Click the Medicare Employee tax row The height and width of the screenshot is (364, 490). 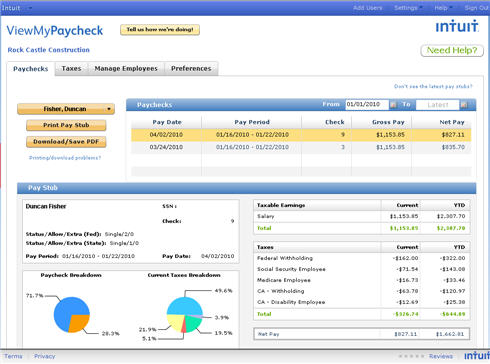(362, 280)
